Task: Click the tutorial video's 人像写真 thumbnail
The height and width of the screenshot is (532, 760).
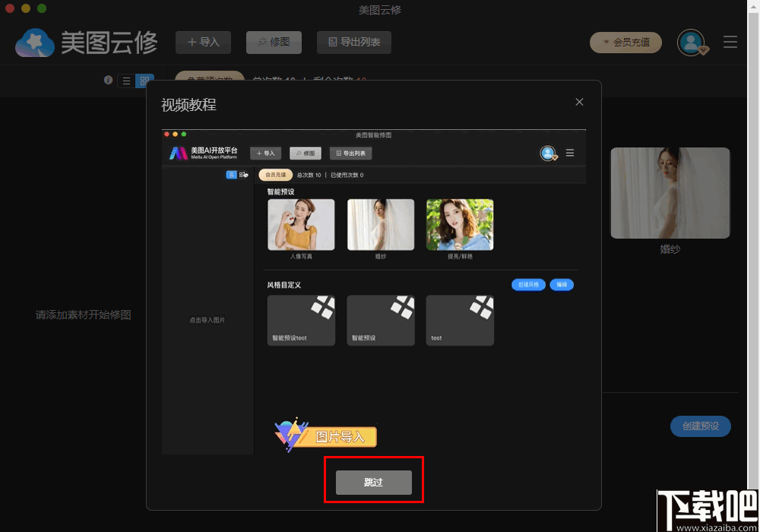Action: point(301,225)
